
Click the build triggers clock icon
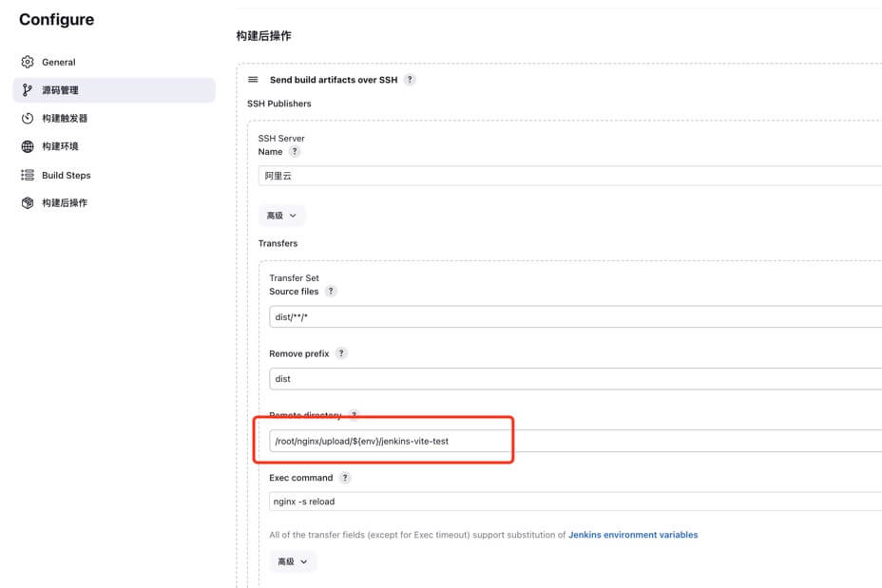(28, 119)
